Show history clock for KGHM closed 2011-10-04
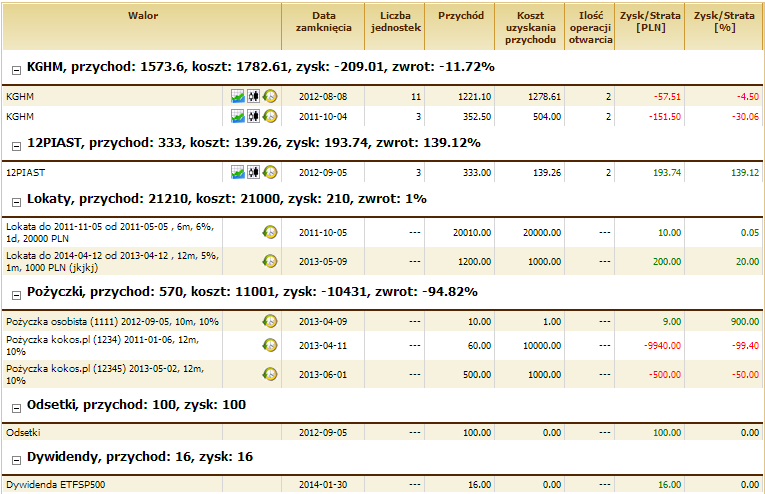This screenshot has height=494, width=765. coord(270,117)
